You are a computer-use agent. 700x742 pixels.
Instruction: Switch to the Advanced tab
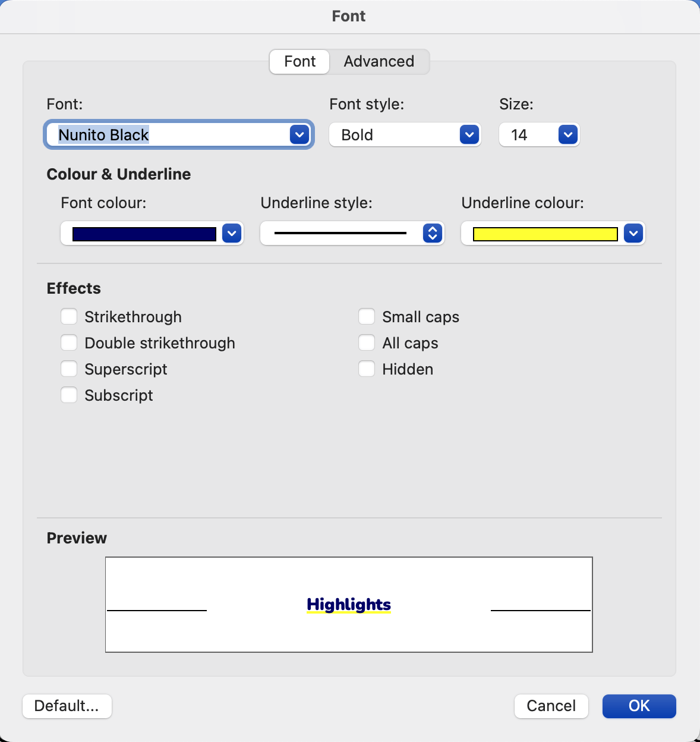point(379,61)
